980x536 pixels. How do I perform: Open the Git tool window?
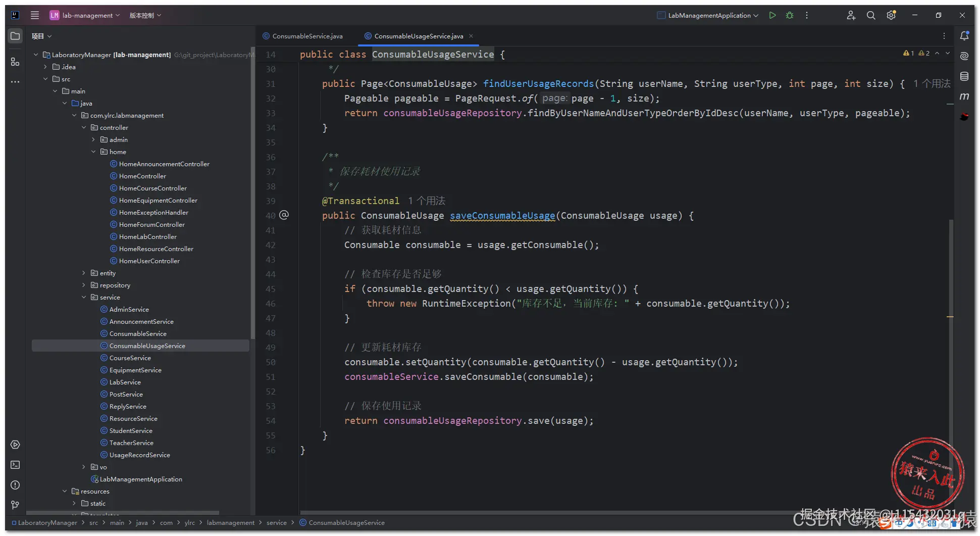15,505
